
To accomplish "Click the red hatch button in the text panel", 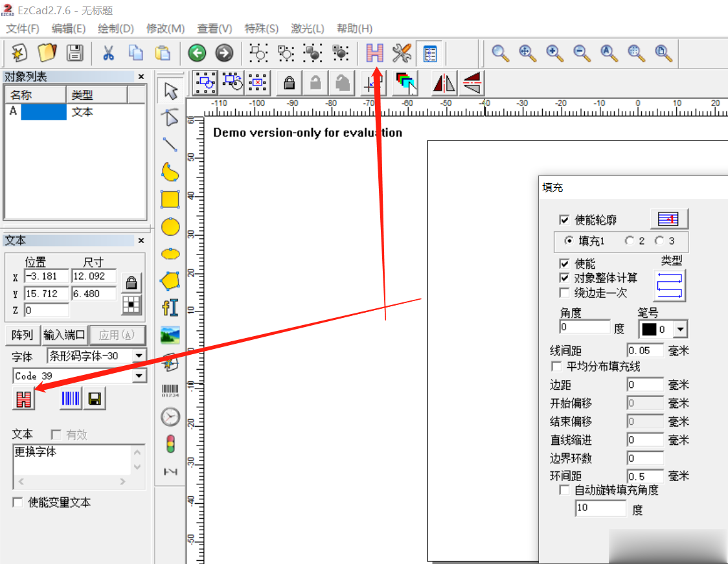I will point(24,399).
